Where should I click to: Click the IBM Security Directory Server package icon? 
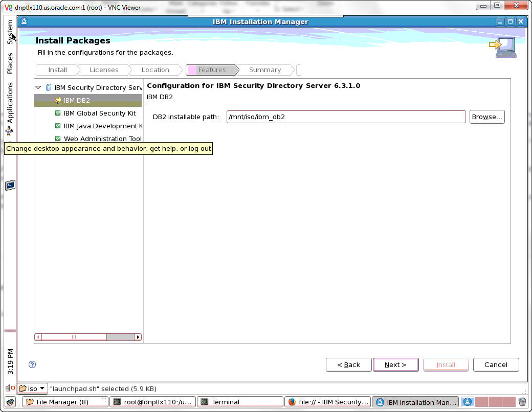(49, 87)
